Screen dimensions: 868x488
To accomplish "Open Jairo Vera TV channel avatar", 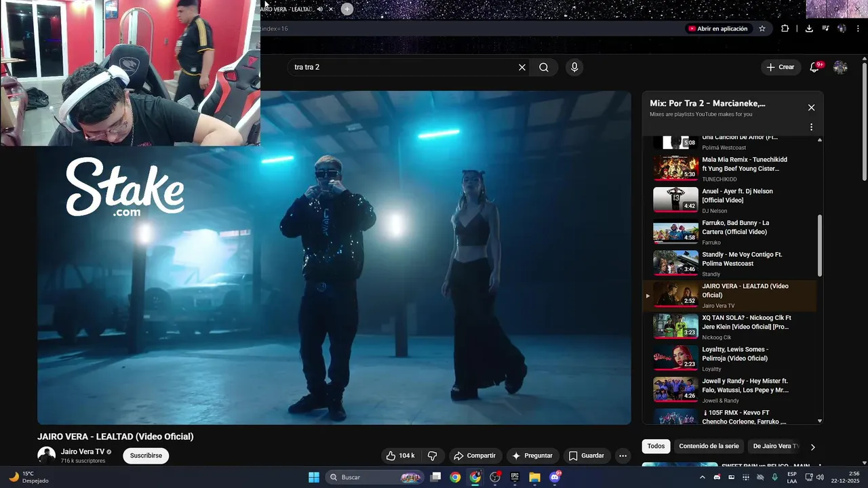I will tap(46, 455).
